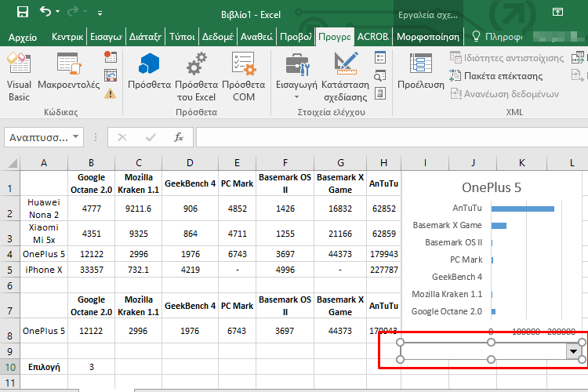Switch to the Μορφοποίηση tab
This screenshot has height=392, width=588.
[x=428, y=37]
